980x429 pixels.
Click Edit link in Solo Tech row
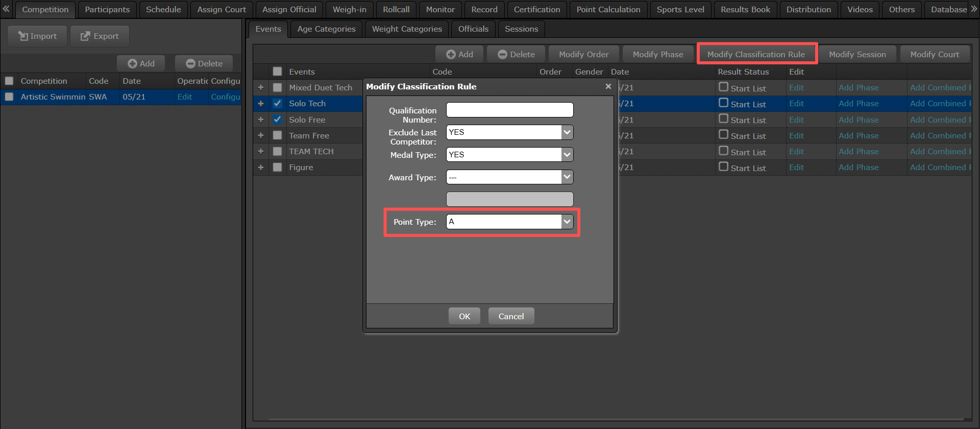coord(796,103)
